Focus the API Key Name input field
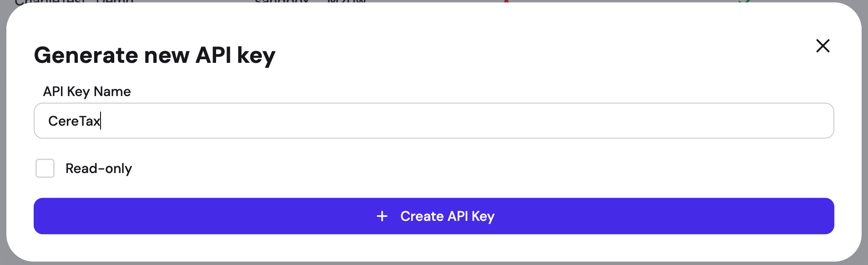Screen dimensions: 868x265 click(434, 121)
